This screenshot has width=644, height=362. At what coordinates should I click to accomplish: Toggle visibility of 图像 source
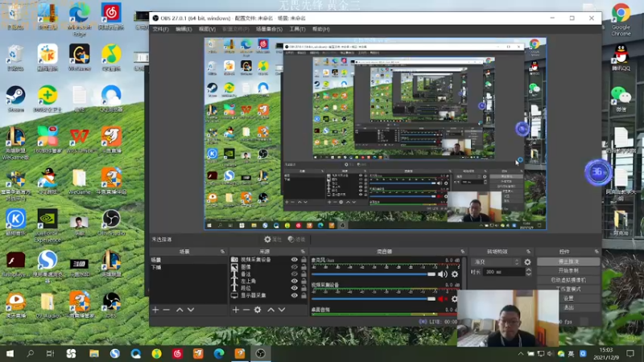coord(295,267)
